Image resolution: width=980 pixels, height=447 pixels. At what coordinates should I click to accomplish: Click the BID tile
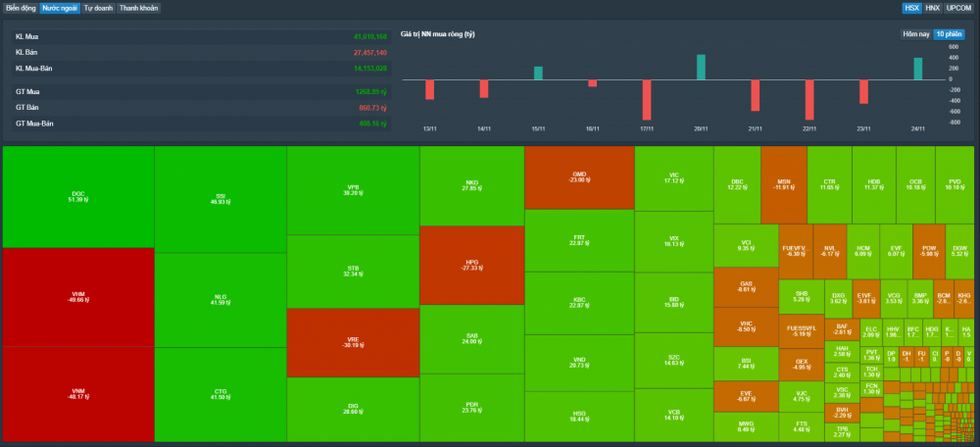pos(674,303)
